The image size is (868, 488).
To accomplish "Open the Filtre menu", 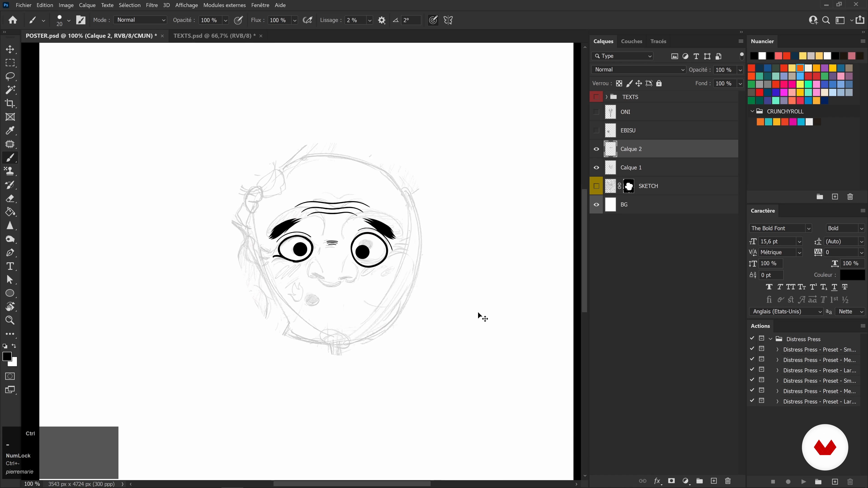I will click(152, 5).
